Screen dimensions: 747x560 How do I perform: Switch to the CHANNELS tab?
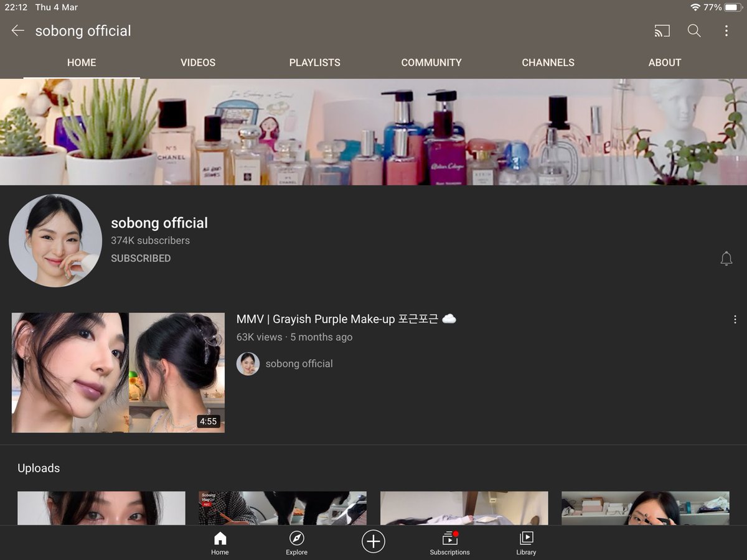click(x=548, y=63)
